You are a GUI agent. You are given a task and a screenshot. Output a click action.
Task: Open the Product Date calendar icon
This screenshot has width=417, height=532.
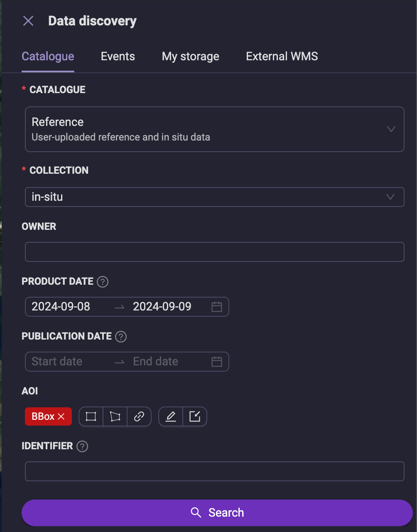(x=217, y=307)
